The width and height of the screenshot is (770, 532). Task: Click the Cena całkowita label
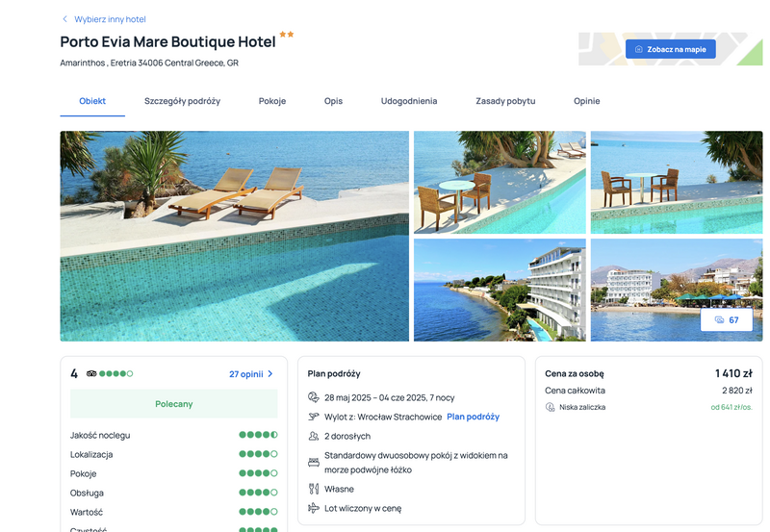pos(575,391)
